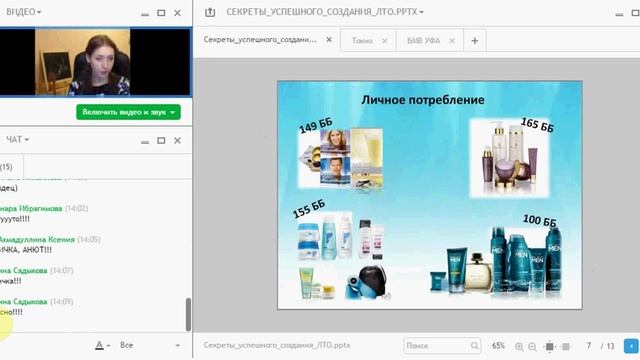Click the current page number 7
This screenshot has height=360, width=640.
pyautogui.click(x=589, y=346)
